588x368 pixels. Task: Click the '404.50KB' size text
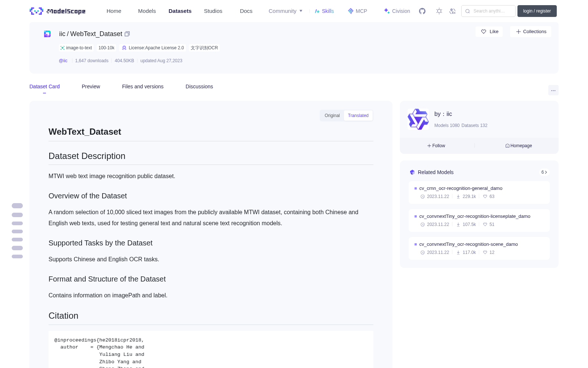124,61
